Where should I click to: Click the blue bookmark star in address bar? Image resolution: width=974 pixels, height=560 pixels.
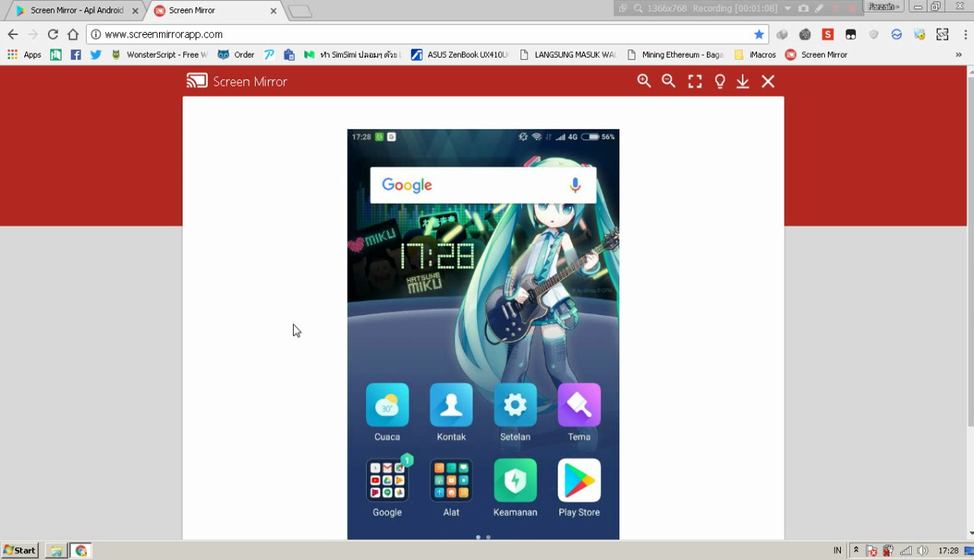click(x=759, y=34)
